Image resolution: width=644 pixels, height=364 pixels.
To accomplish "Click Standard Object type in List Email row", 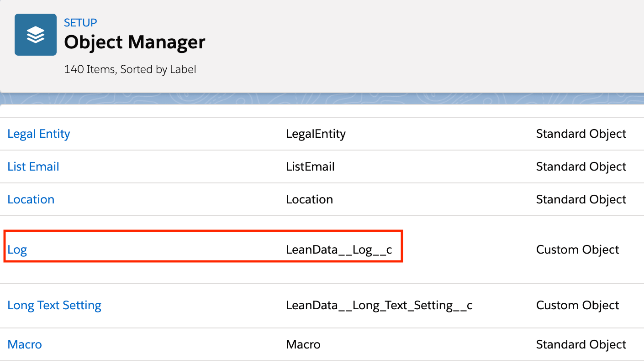I will coord(581,166).
